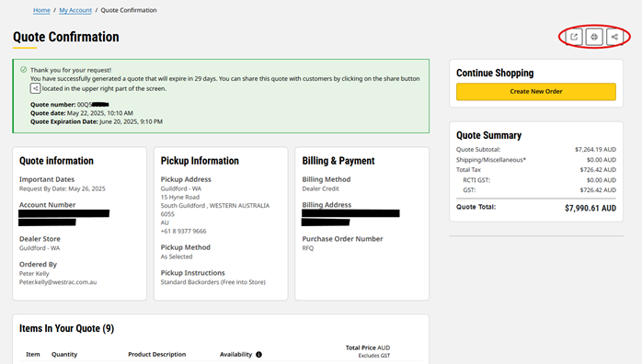This screenshot has width=642, height=364.
Task: Click the phone number +61 8 9377 9666
Action: pyautogui.click(x=183, y=231)
